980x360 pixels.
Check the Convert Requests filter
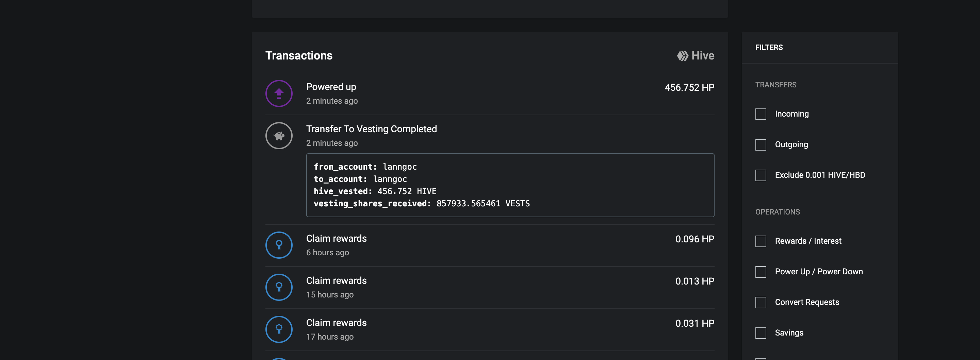click(761, 303)
